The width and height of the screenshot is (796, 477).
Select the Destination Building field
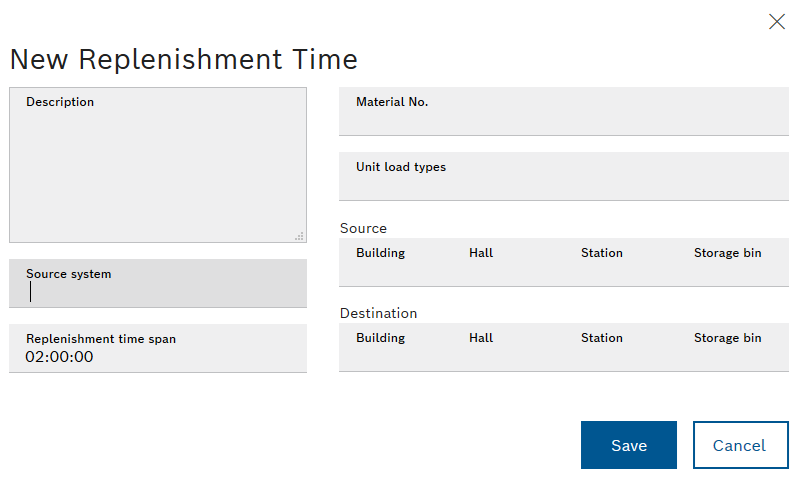[395, 347]
